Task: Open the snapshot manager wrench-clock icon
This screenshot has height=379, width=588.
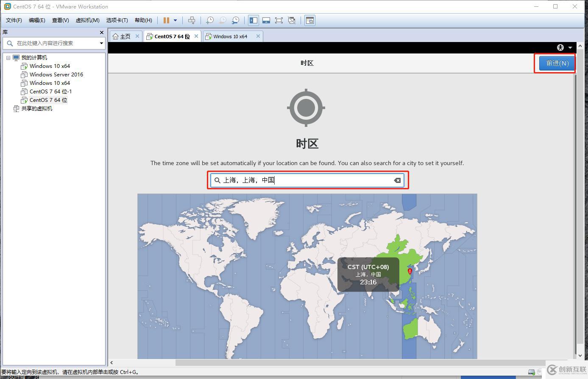Action: pyautogui.click(x=235, y=20)
